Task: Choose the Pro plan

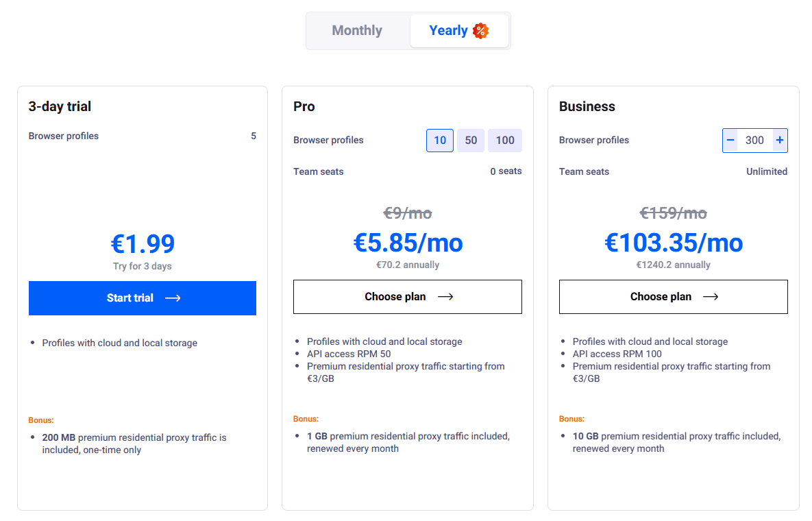Action: point(407,296)
